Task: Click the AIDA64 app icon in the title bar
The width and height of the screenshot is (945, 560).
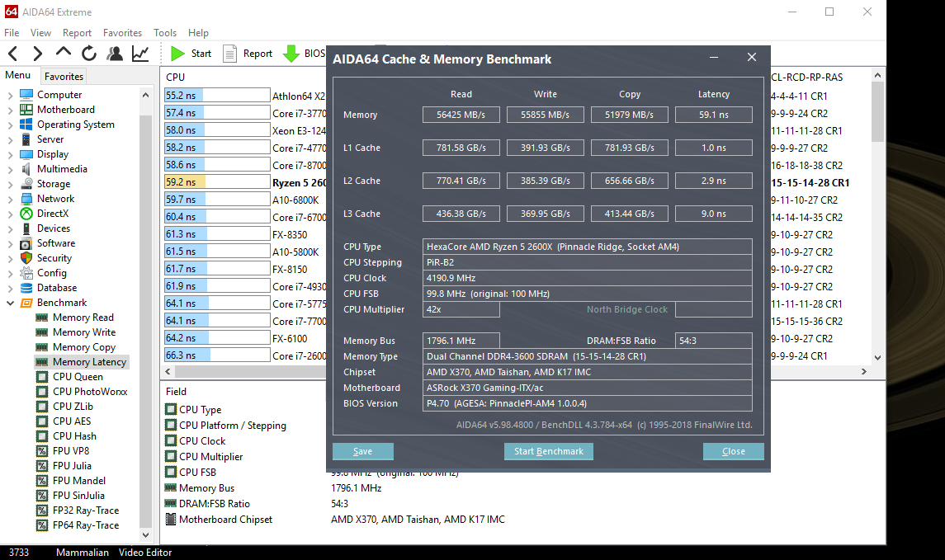Action: click(12, 12)
